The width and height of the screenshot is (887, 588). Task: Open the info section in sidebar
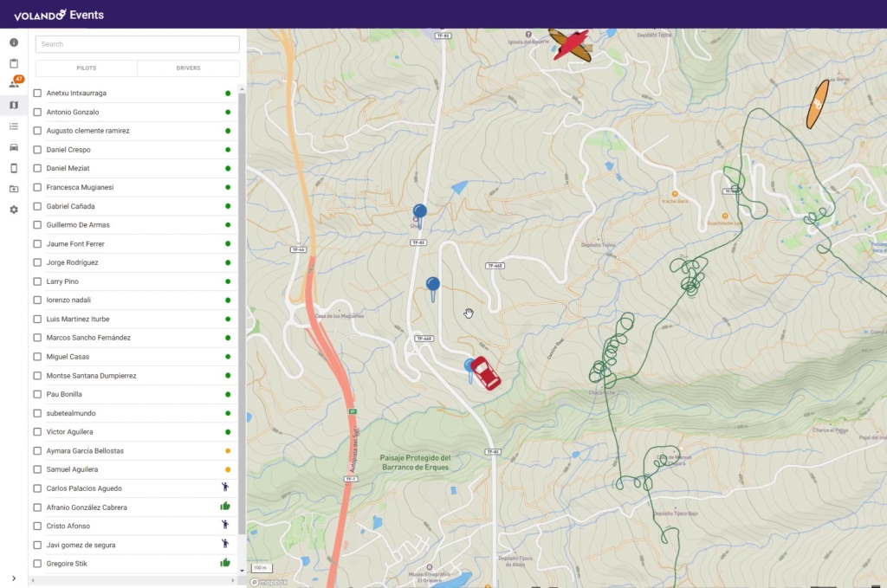pyautogui.click(x=14, y=42)
